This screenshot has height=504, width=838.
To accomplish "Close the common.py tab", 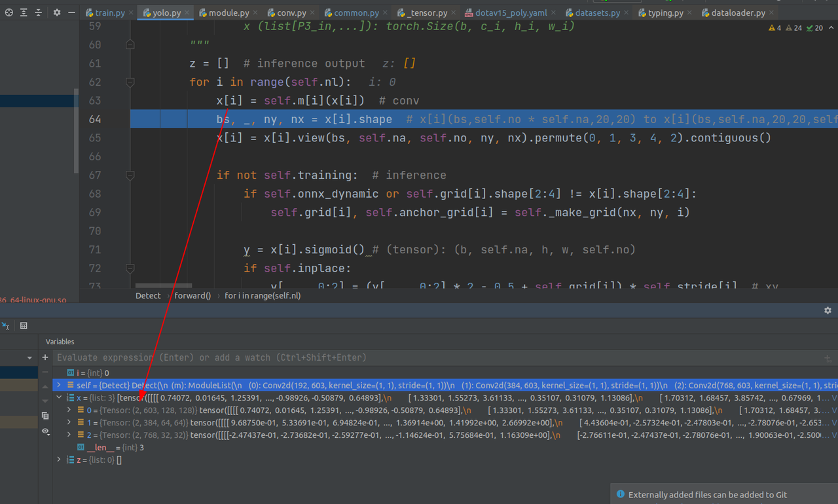I will point(386,13).
